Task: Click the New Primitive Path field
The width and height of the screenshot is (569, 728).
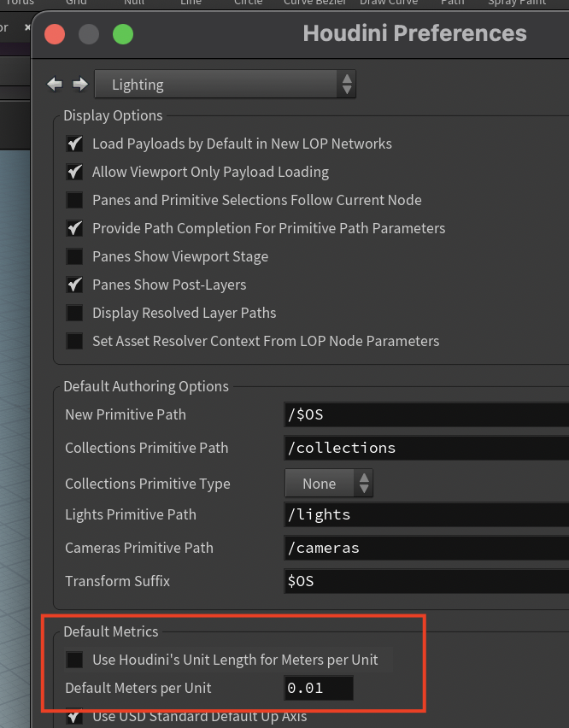Action: pos(426,414)
